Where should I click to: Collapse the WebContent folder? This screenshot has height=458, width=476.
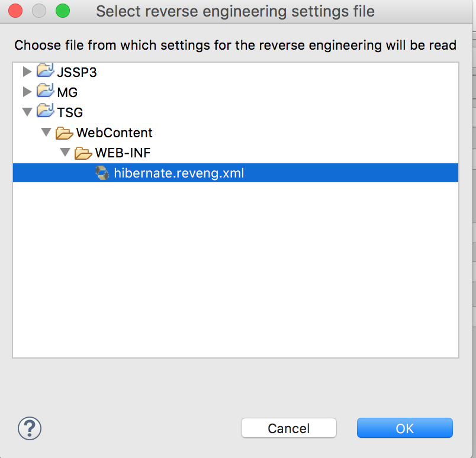click(x=46, y=132)
